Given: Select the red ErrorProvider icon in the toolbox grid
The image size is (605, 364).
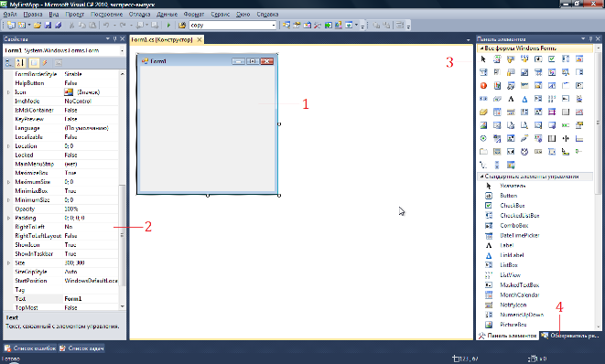Looking at the screenshot, I should (x=483, y=86).
